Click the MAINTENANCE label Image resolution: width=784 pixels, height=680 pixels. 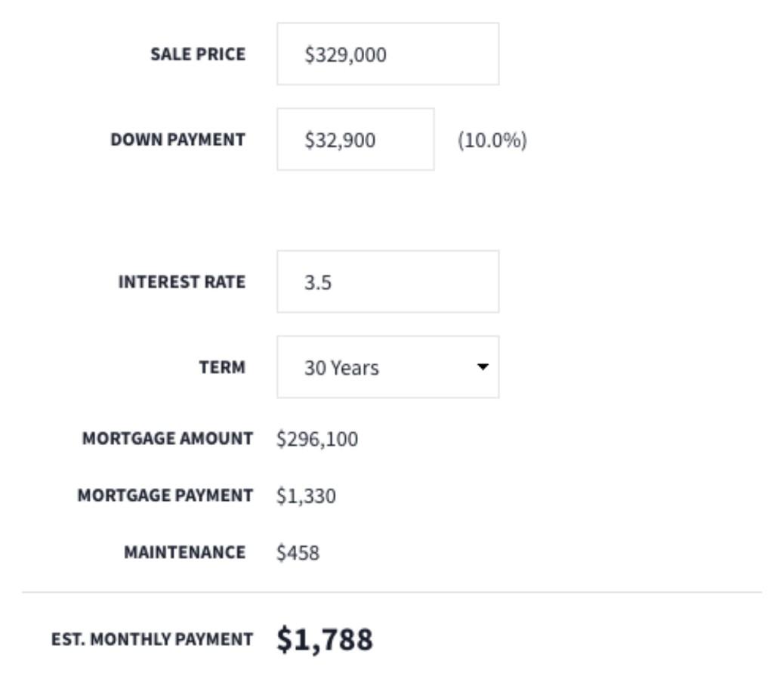tap(184, 552)
